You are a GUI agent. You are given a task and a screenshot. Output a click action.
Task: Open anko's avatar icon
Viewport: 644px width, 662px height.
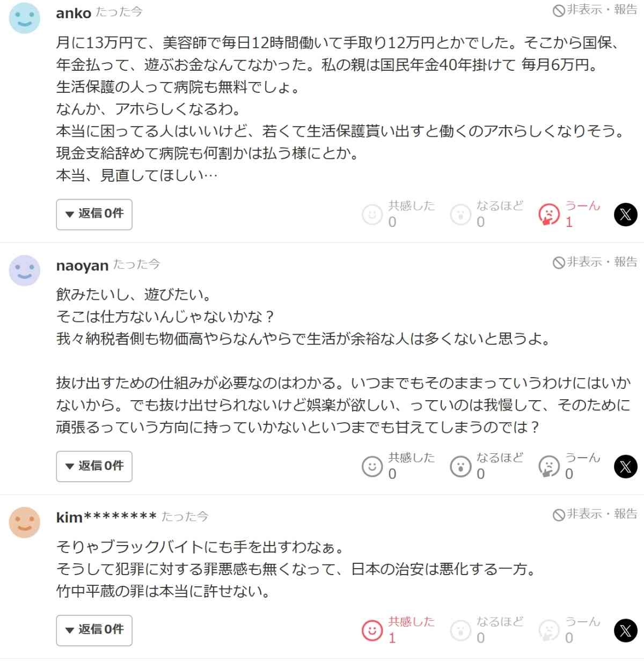pyautogui.click(x=25, y=18)
